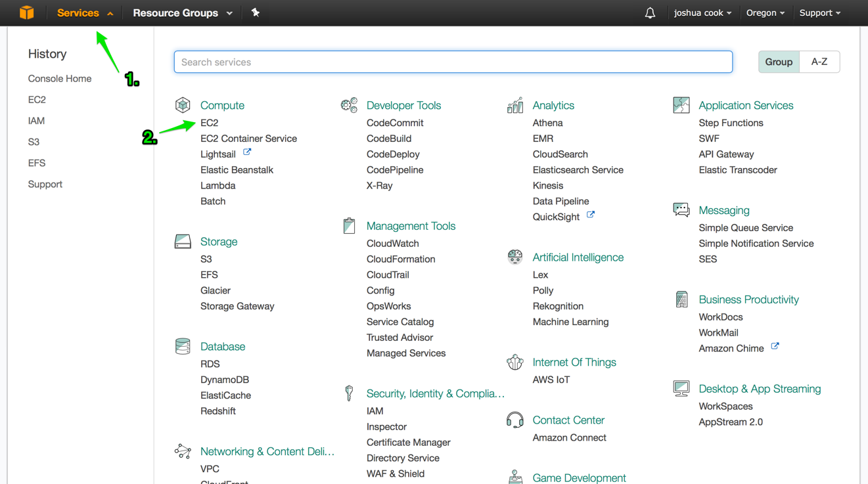
Task: Open Glacier under Storage
Action: click(x=216, y=290)
